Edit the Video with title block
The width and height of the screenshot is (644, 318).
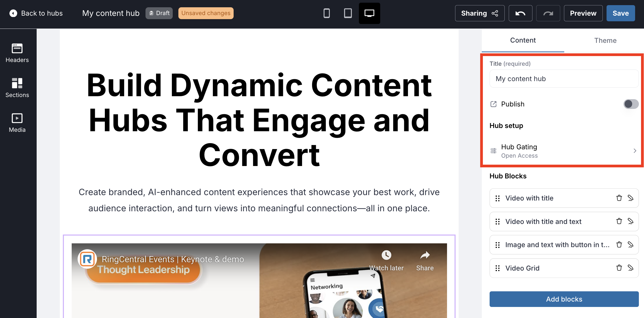tap(631, 198)
